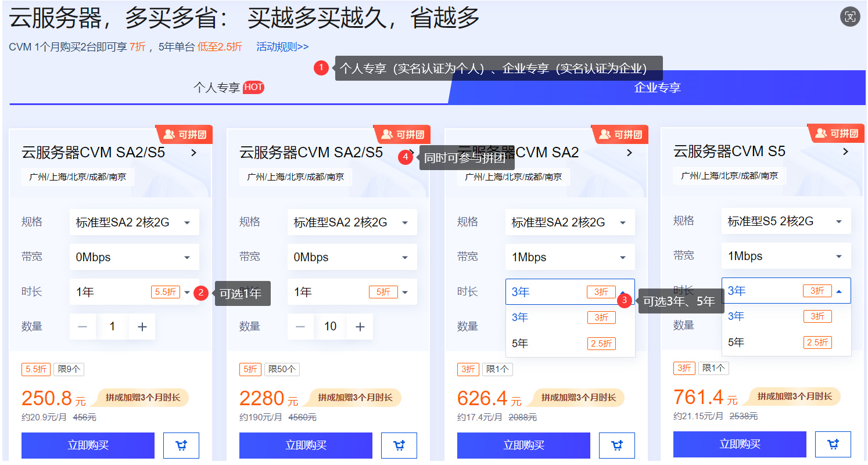Click the page title 云服务器，多买多省

coord(245,18)
